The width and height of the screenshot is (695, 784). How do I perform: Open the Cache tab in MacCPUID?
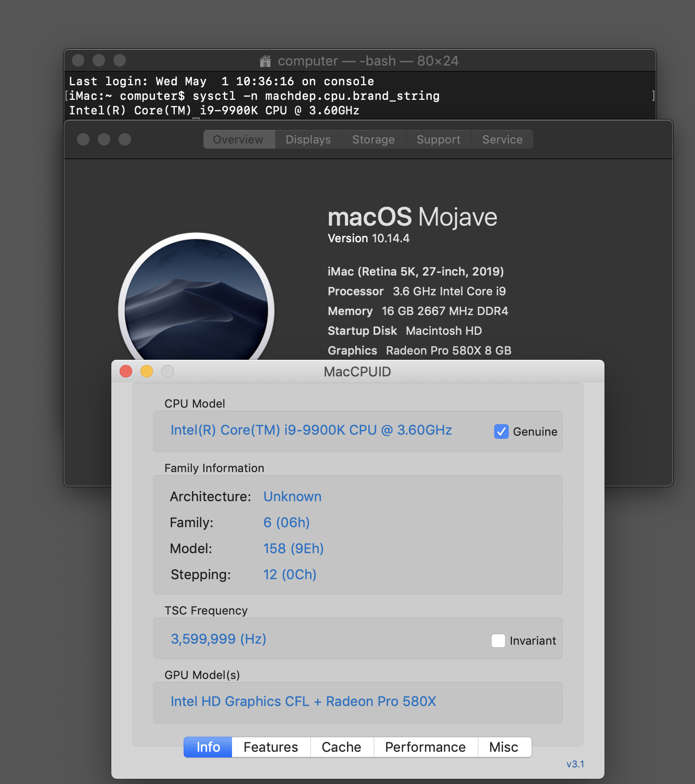(x=342, y=747)
